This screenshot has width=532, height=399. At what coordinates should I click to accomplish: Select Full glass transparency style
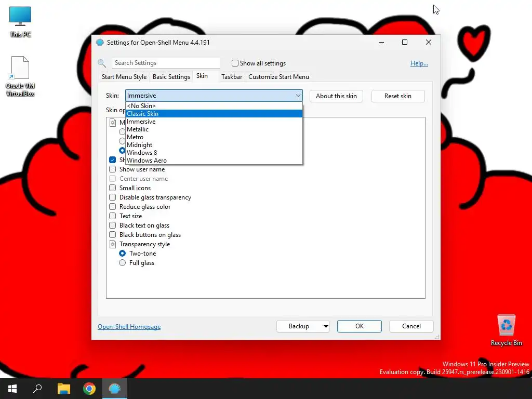click(123, 262)
